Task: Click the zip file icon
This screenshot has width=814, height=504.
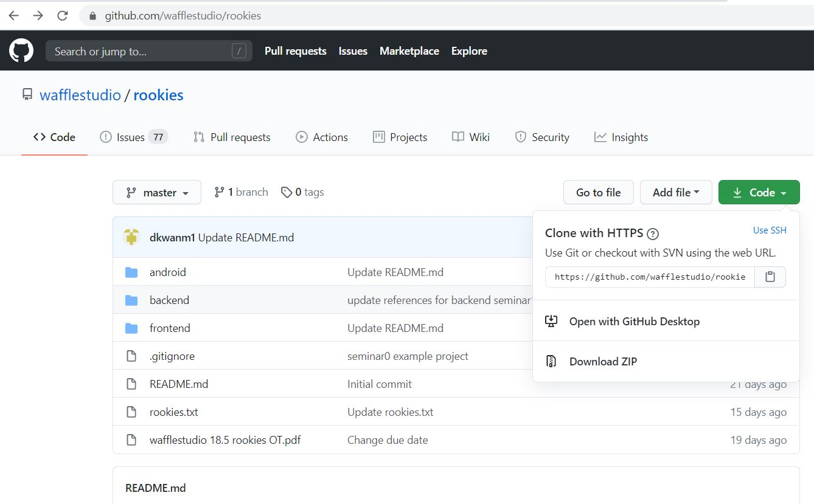Action: click(x=551, y=361)
